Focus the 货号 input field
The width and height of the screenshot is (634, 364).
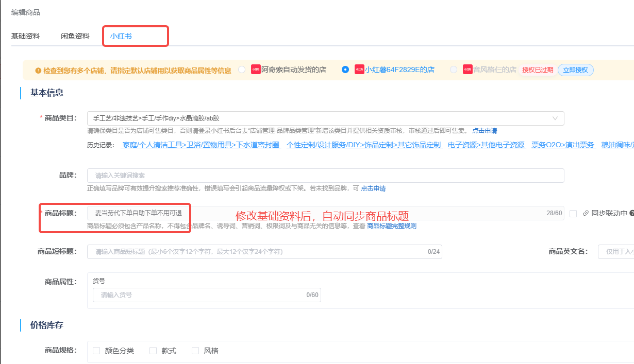(x=207, y=295)
